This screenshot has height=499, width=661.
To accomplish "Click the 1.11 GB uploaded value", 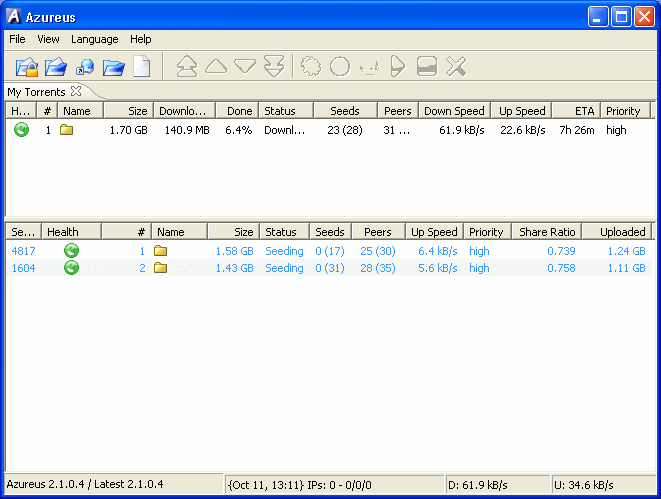I will pos(626,268).
